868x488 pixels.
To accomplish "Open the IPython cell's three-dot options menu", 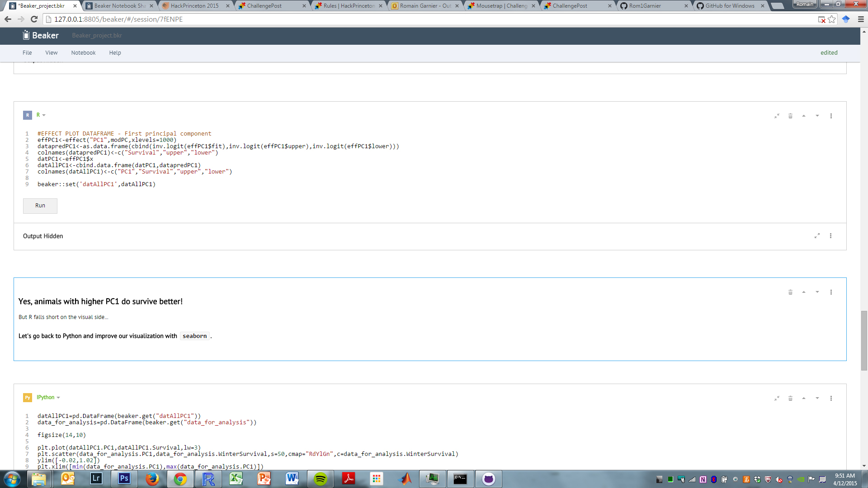I will pyautogui.click(x=831, y=399).
